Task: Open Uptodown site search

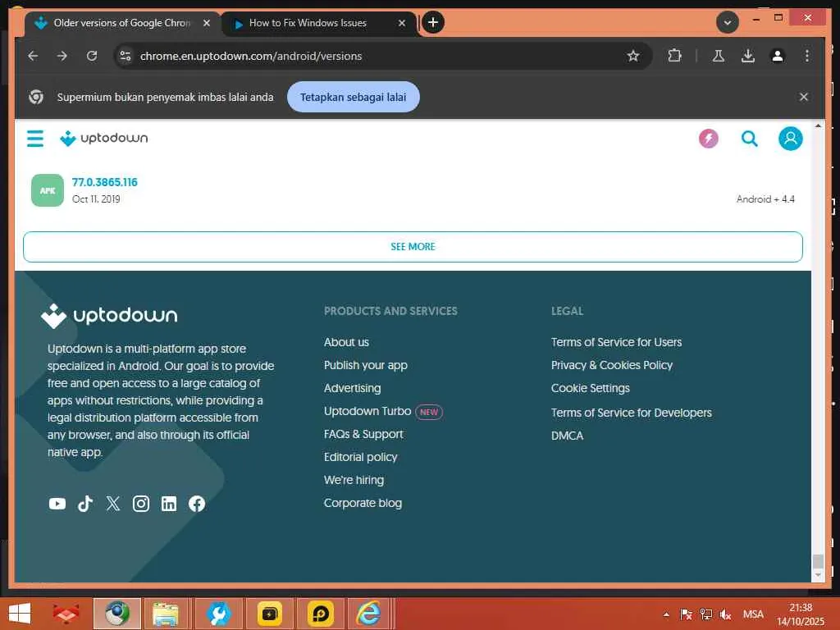Action: 750,139
